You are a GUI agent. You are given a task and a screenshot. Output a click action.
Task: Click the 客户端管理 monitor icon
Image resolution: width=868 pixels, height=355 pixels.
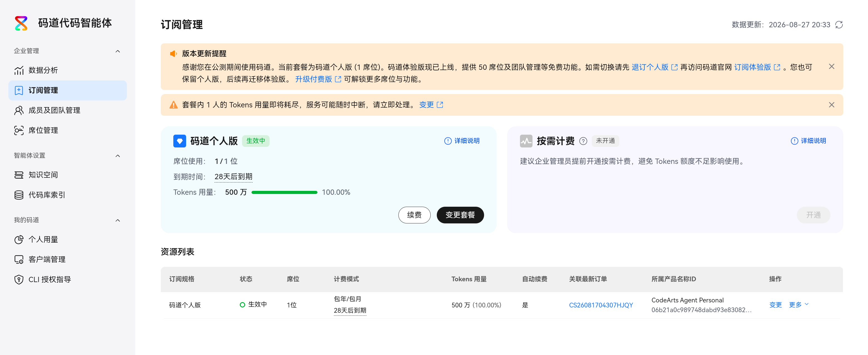tap(19, 259)
